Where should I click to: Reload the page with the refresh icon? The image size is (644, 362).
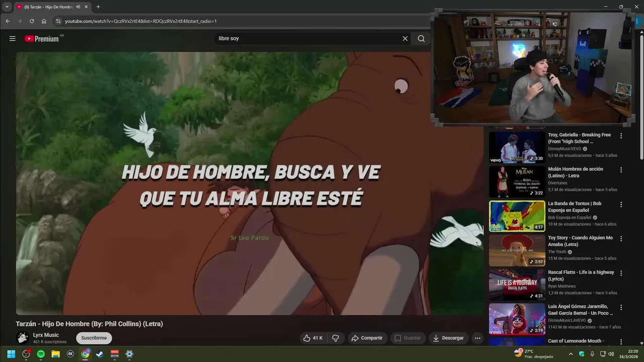32,21
